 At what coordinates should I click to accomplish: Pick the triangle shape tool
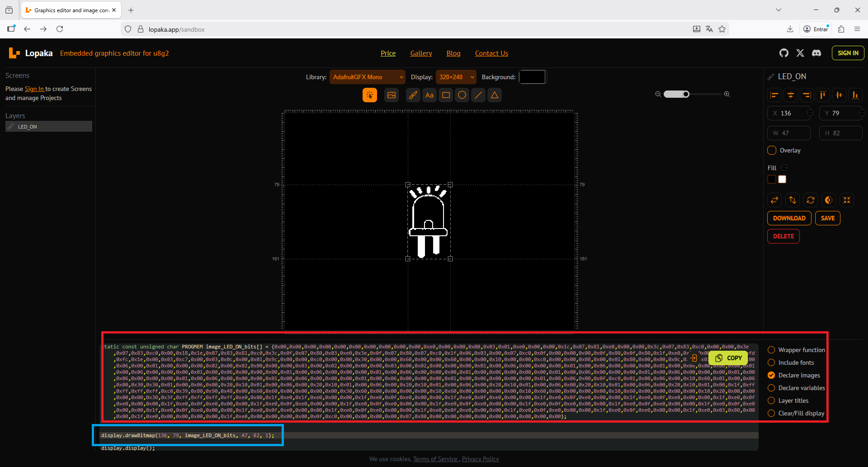tap(495, 95)
